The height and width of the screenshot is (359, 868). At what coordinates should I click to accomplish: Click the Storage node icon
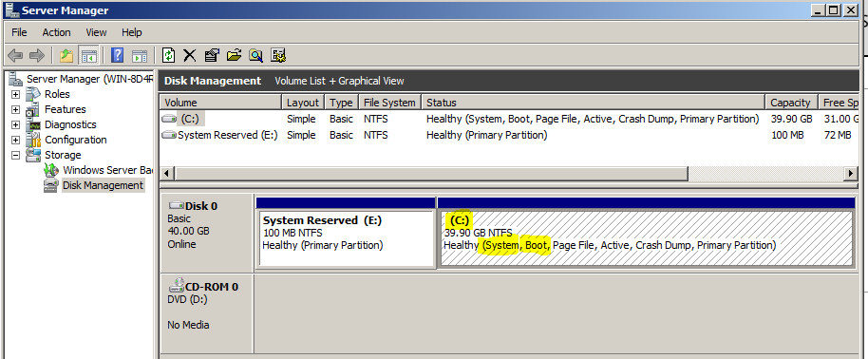pyautogui.click(x=33, y=155)
